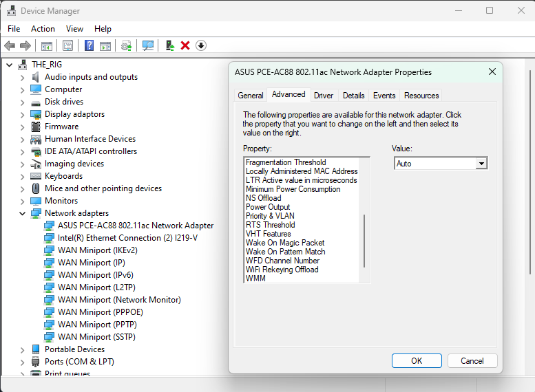Close the adapter Properties dialog

[492, 72]
